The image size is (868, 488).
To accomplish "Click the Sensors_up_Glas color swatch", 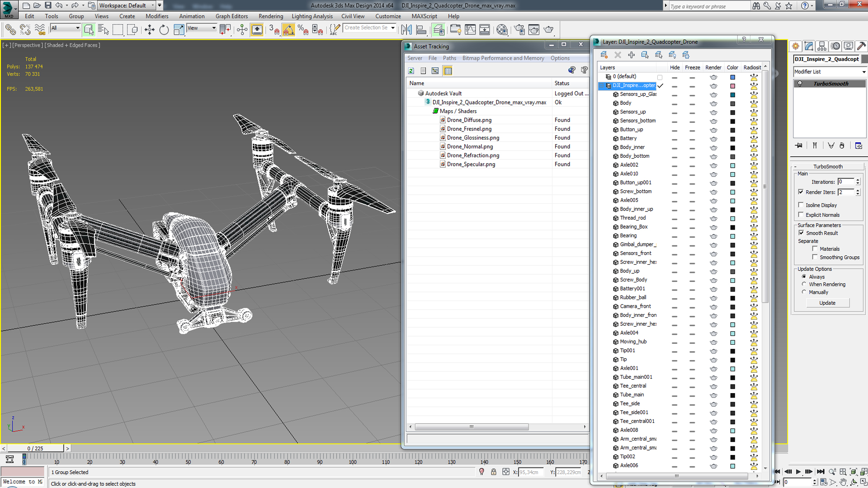I will 732,95.
